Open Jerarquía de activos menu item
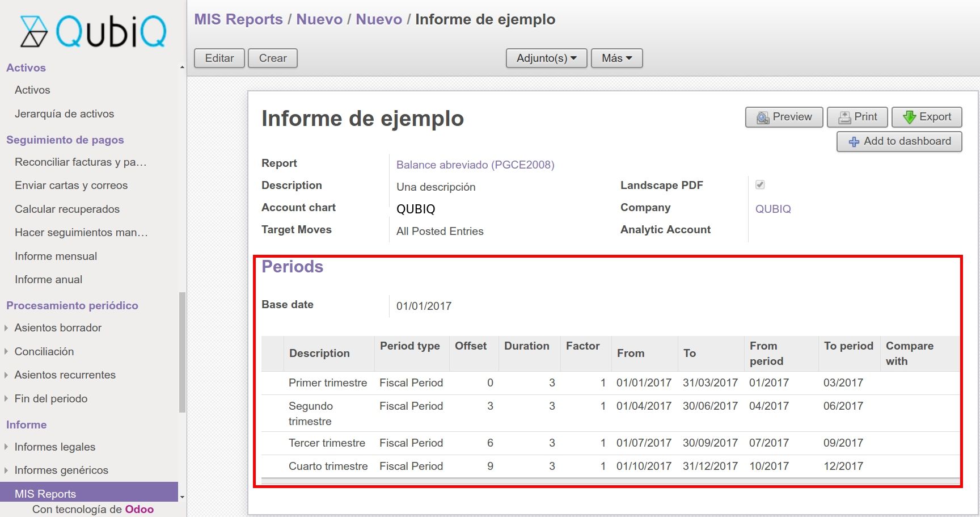 pyautogui.click(x=64, y=114)
